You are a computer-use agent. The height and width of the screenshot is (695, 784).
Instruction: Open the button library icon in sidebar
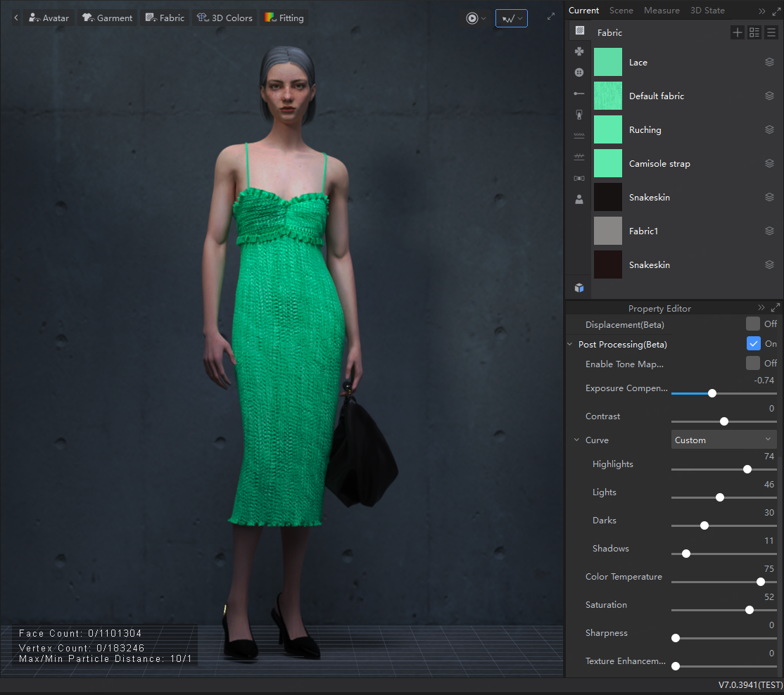(579, 72)
